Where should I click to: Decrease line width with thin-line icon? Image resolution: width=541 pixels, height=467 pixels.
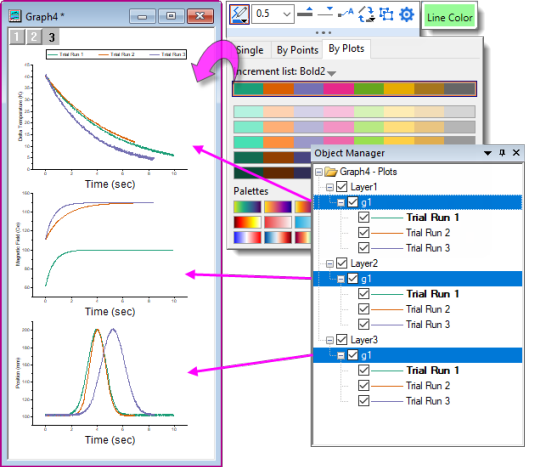click(x=325, y=12)
